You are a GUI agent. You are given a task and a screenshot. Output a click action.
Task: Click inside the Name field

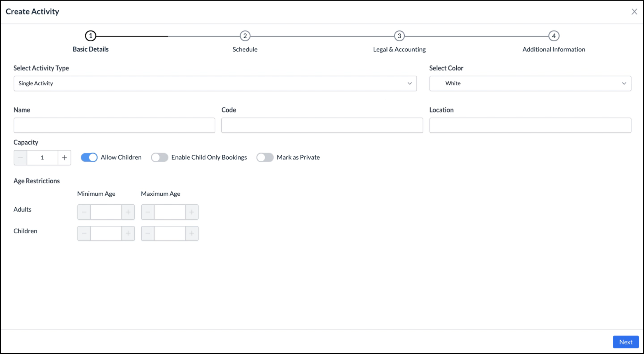click(x=114, y=125)
